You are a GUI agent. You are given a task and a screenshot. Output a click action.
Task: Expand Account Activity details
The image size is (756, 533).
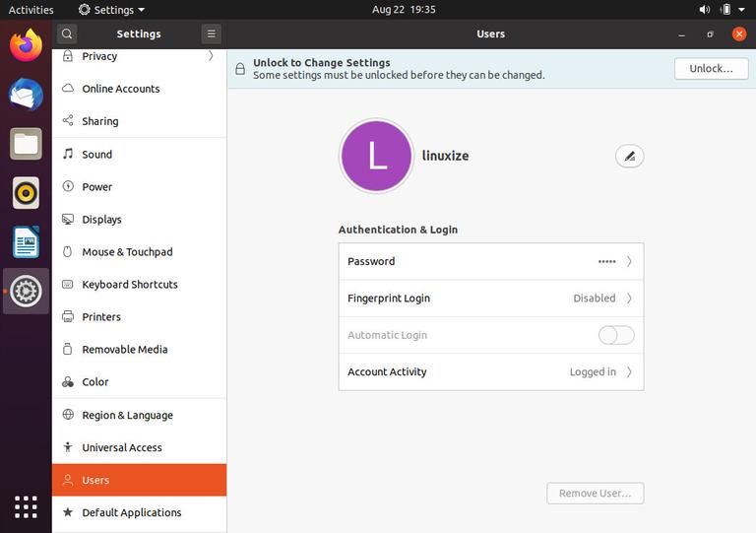[490, 372]
